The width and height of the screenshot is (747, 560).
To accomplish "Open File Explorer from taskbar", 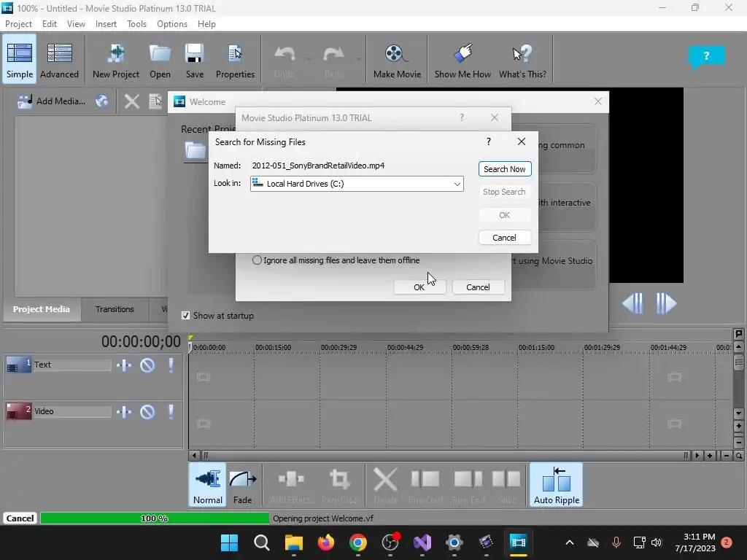I will point(293,542).
